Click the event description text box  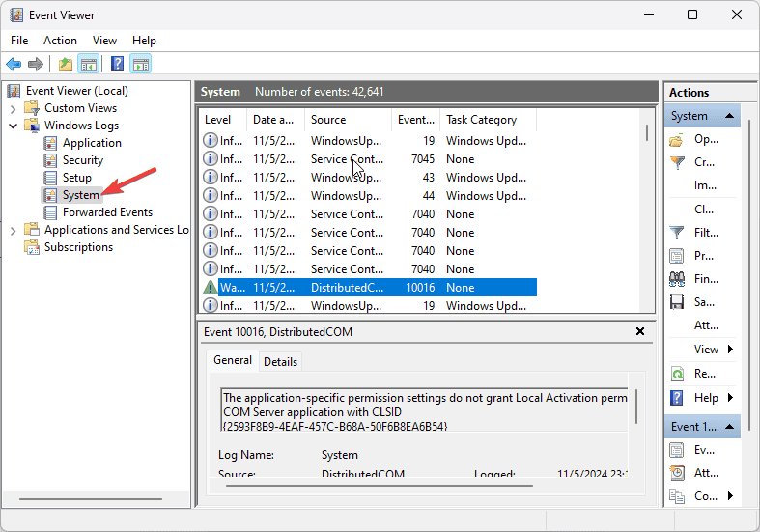[424, 409]
